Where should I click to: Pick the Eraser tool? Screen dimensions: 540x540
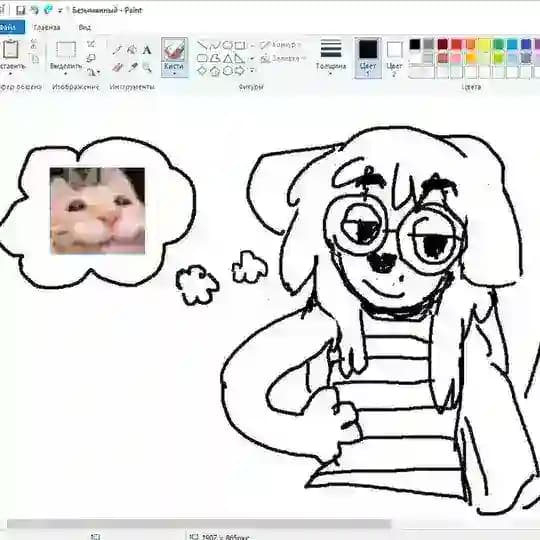pos(118,67)
